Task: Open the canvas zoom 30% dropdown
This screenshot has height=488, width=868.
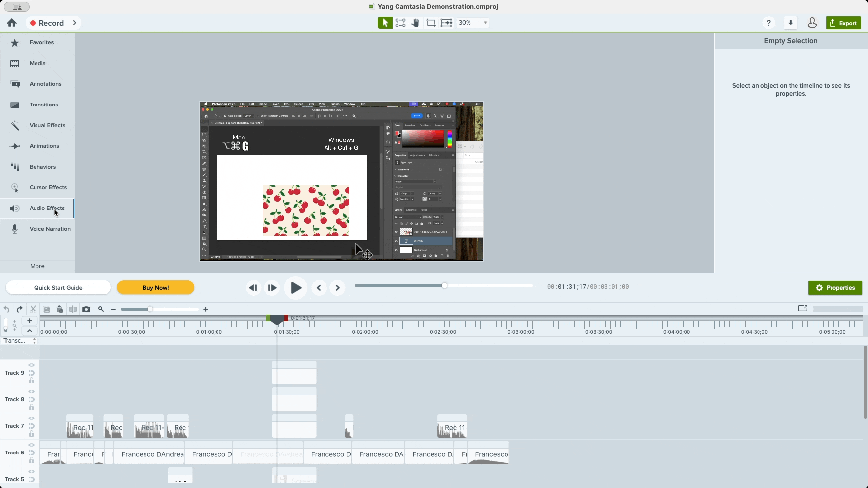Action: coord(472,23)
